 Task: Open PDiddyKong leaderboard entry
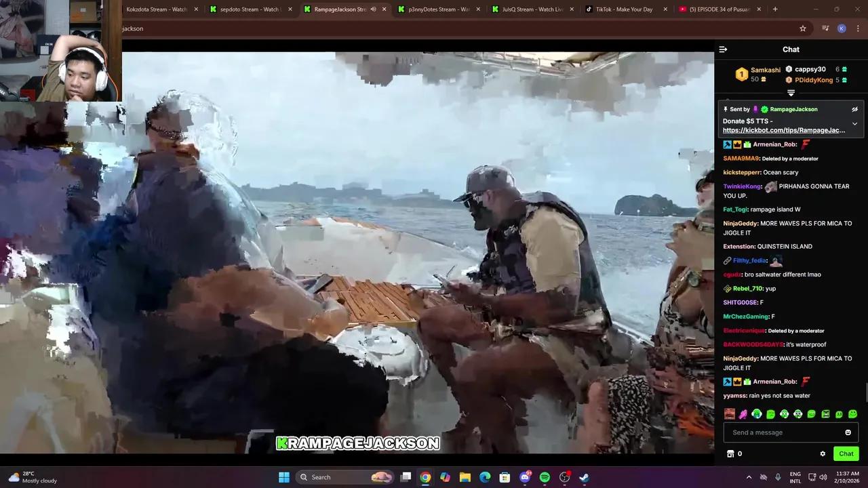click(x=814, y=80)
